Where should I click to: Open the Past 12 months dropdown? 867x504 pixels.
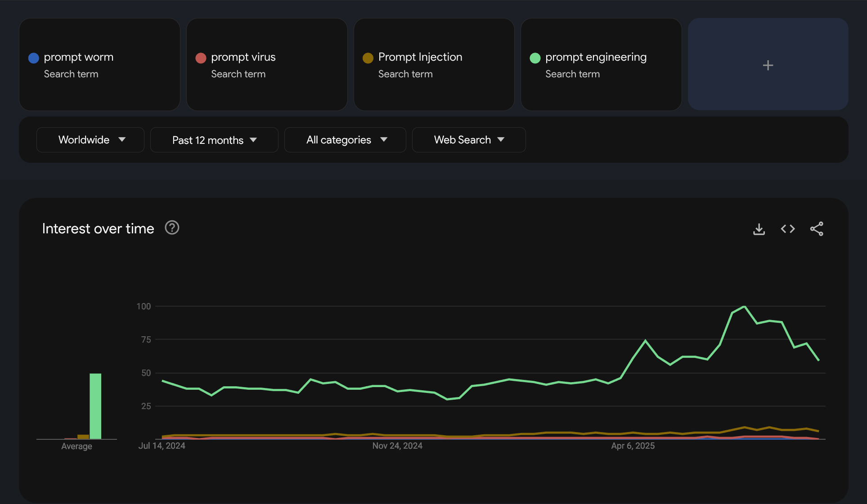click(x=214, y=140)
